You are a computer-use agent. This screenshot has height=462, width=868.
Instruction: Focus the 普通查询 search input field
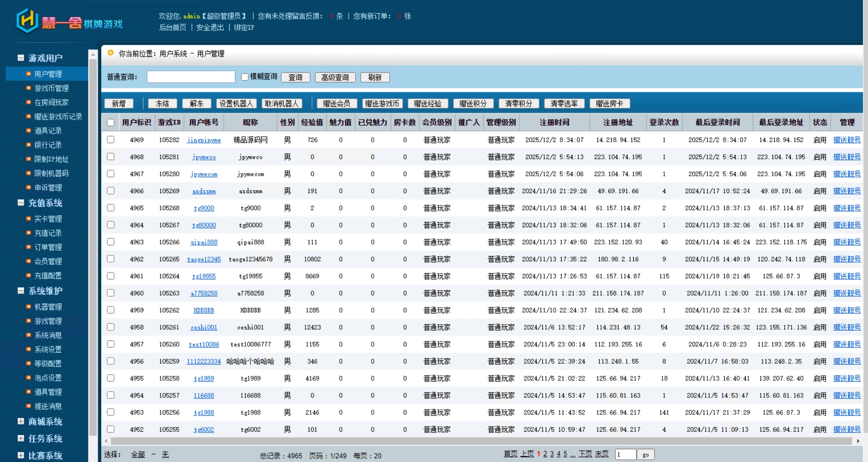tap(191, 77)
